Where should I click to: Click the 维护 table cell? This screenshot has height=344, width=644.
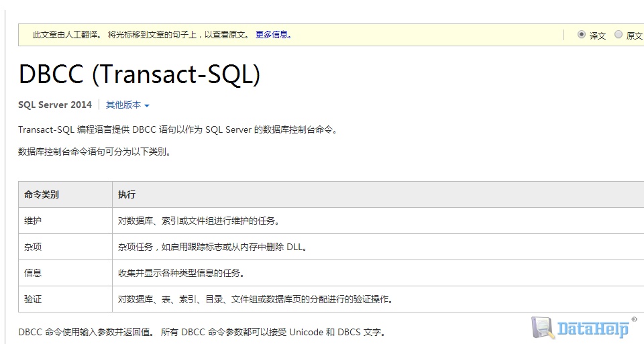[65, 221]
